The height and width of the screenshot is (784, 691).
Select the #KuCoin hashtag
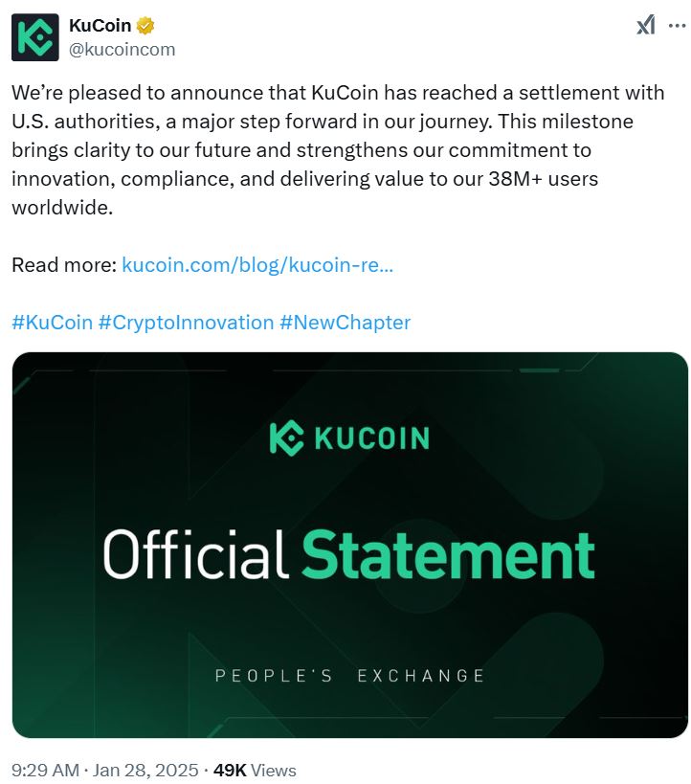tap(52, 323)
